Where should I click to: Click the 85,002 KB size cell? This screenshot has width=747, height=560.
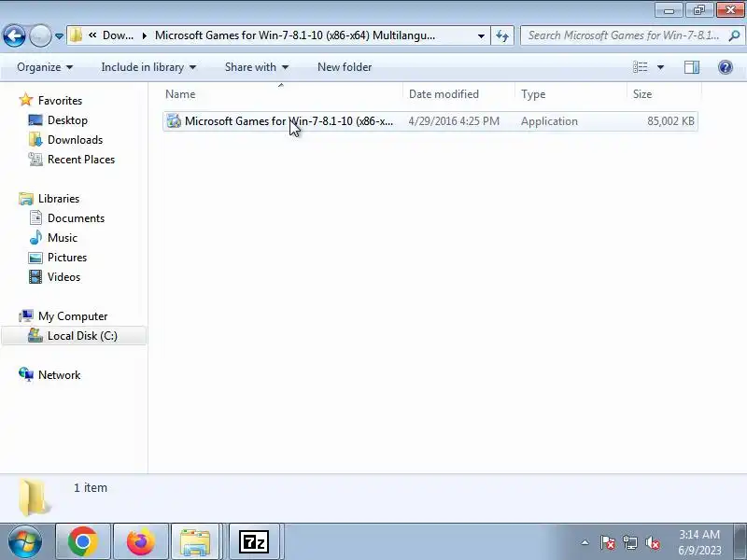(x=670, y=121)
